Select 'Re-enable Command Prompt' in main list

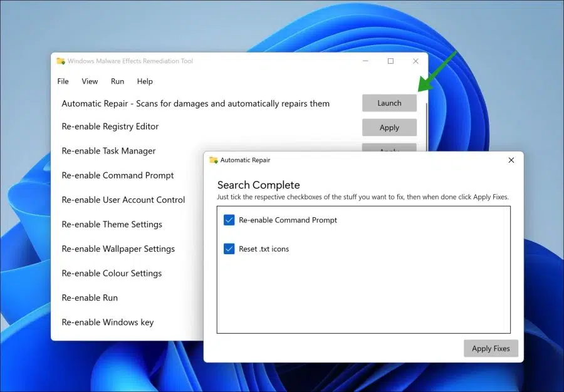(x=118, y=175)
